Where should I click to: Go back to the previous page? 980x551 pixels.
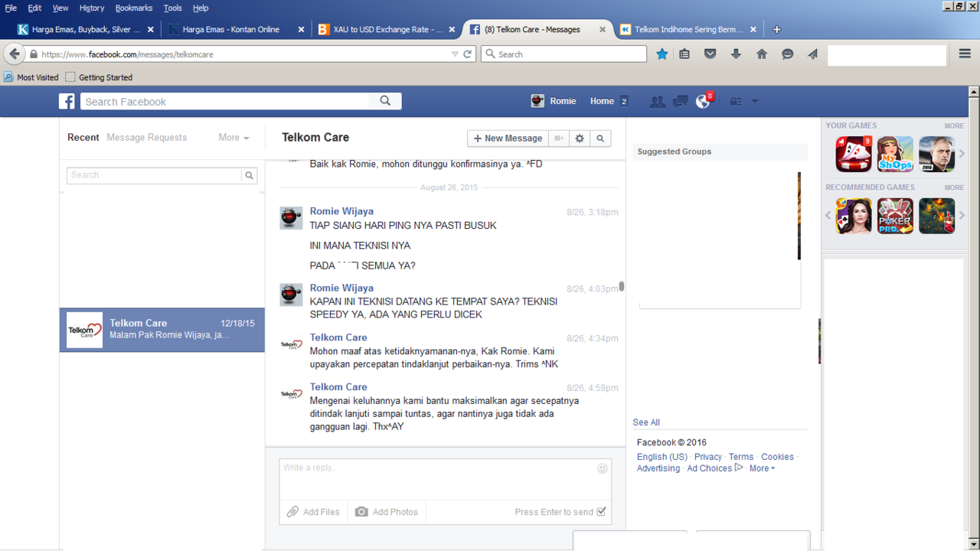pyautogui.click(x=14, y=54)
